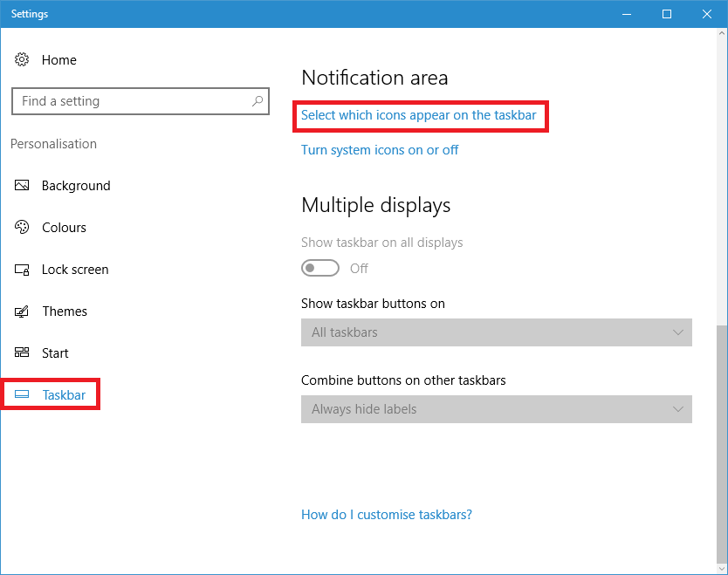
Task: Click the Themes brush icon
Action: coord(22,311)
